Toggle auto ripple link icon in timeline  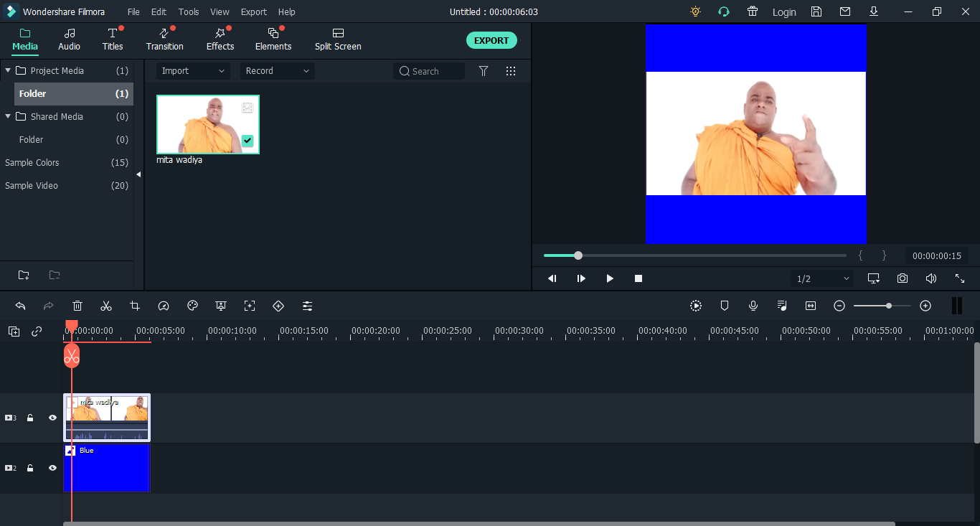[37, 331]
